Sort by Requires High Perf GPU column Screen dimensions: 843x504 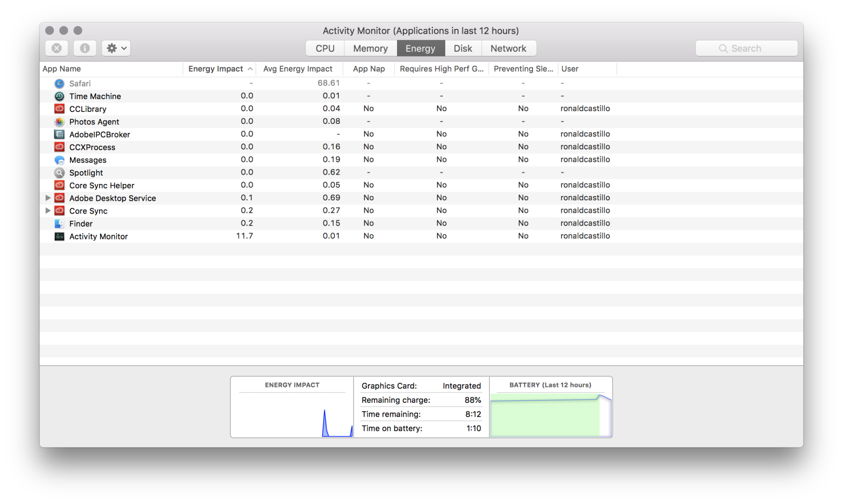click(x=442, y=69)
